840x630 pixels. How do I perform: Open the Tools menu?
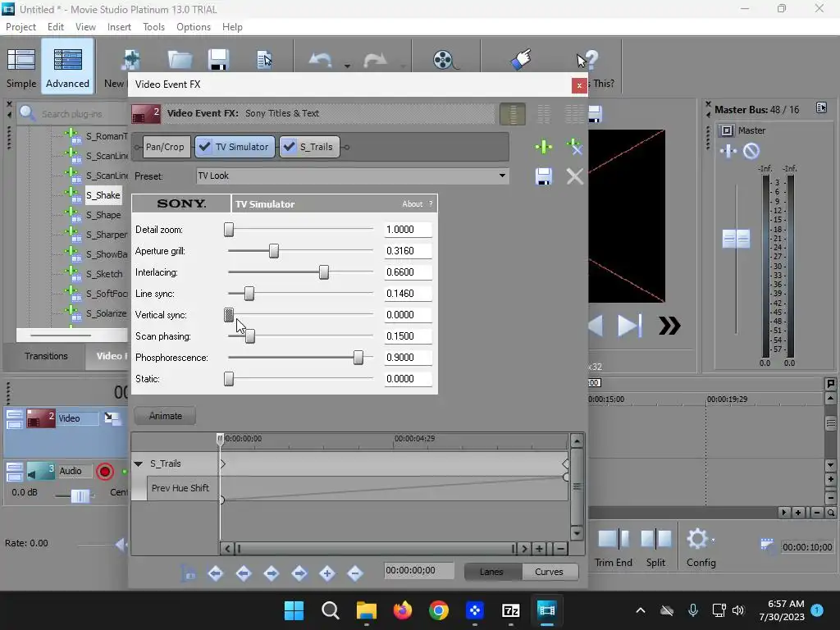pos(153,27)
